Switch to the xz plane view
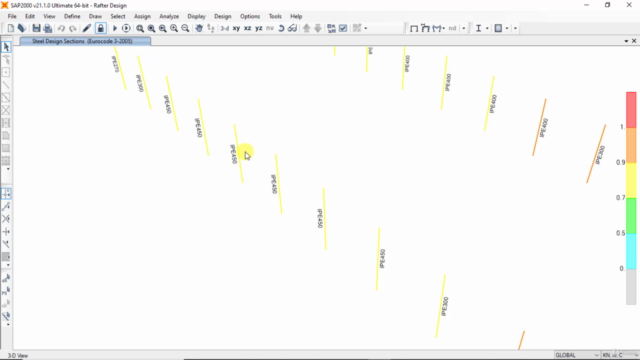 click(x=248, y=28)
